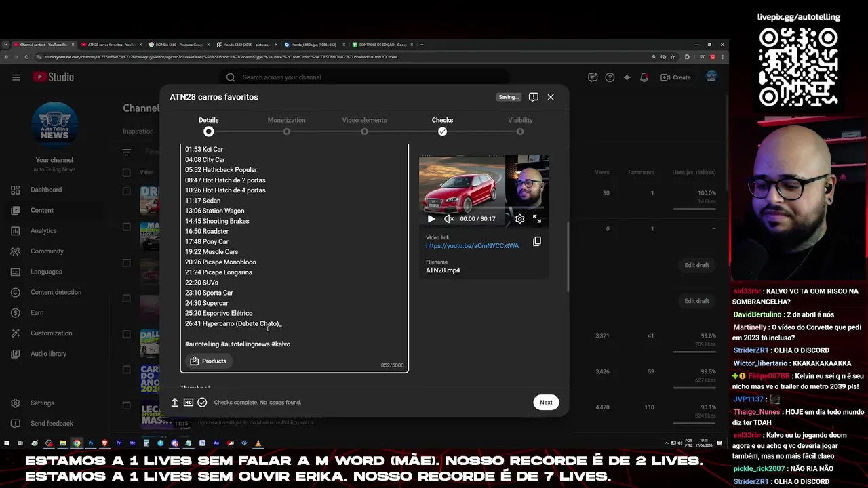This screenshot has width=868, height=488.
Task: Tick checkbox of video with 4,478 views
Action: (x=126, y=405)
